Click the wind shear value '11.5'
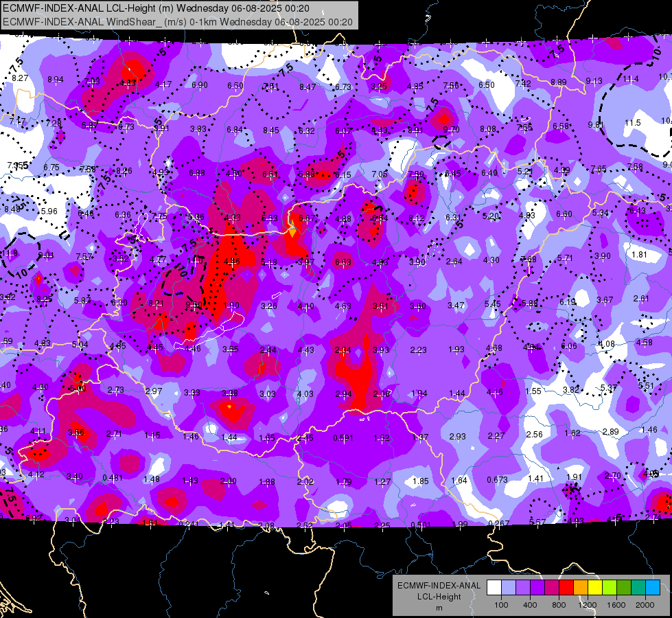 [633, 123]
